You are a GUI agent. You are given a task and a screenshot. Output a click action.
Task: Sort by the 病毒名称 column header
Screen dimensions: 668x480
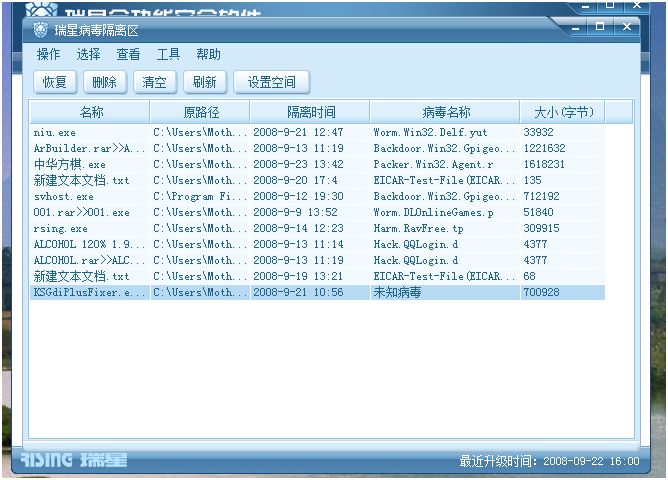point(445,112)
